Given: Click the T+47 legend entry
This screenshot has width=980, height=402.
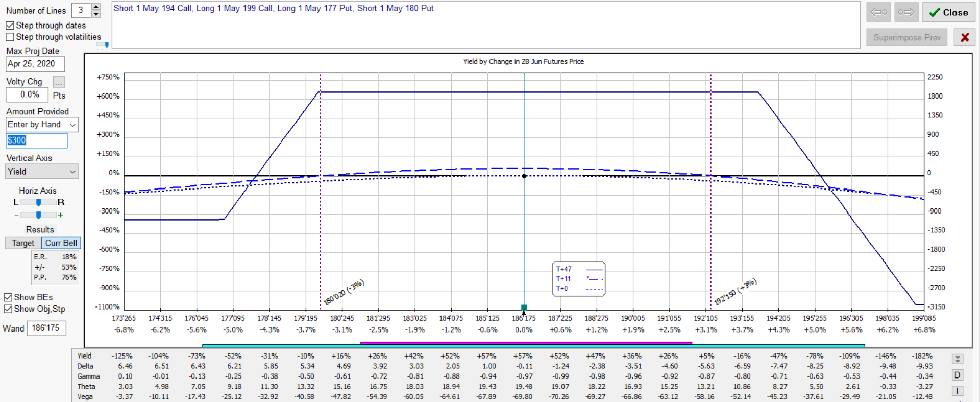Looking at the screenshot, I should (579, 269).
